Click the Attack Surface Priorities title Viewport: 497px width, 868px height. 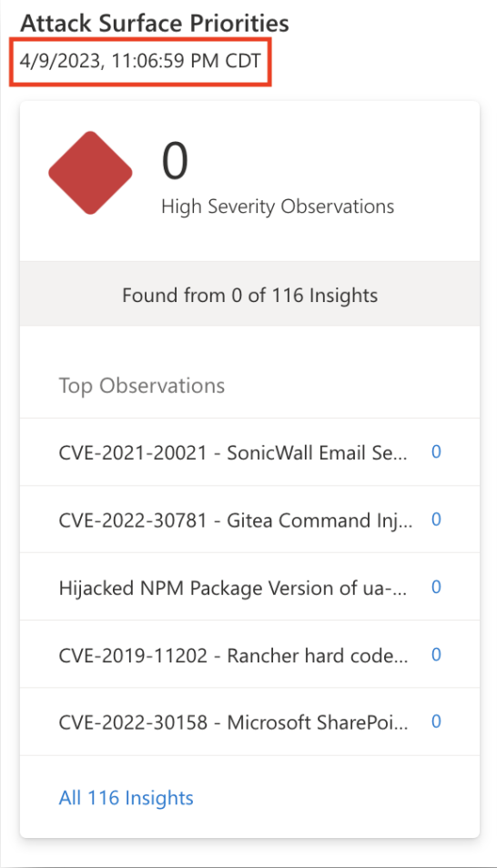point(155,24)
